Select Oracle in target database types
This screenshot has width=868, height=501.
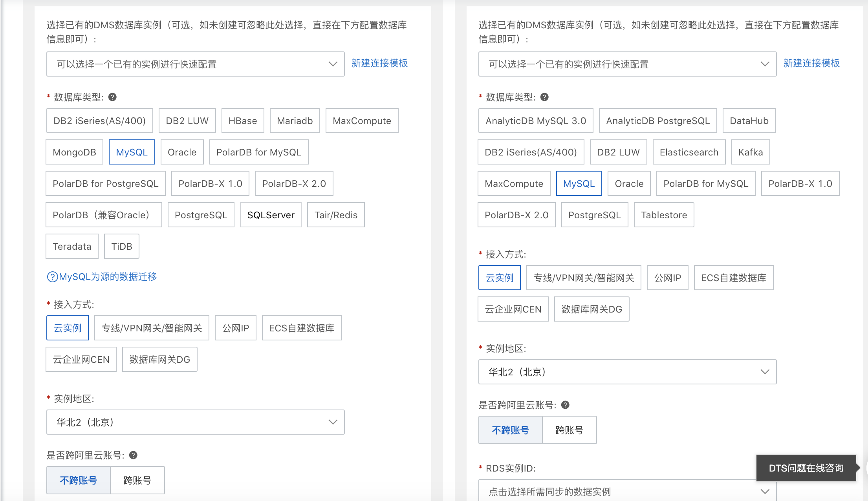coord(629,183)
